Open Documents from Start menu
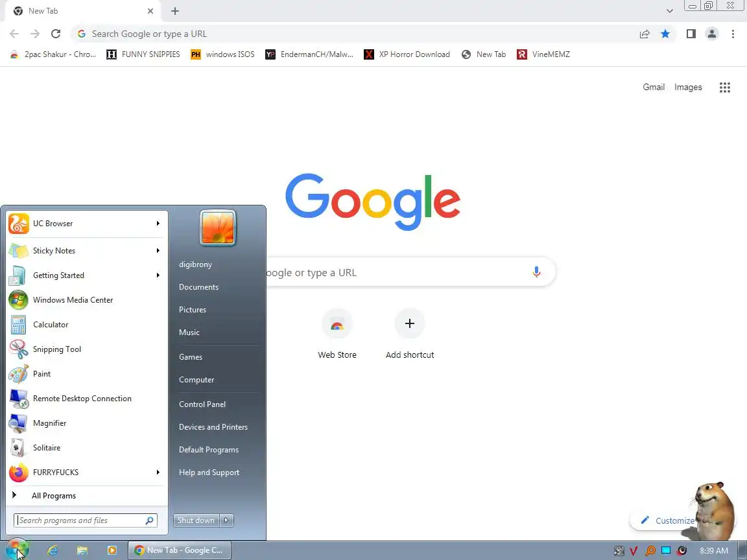The width and height of the screenshot is (747, 560). (198, 287)
